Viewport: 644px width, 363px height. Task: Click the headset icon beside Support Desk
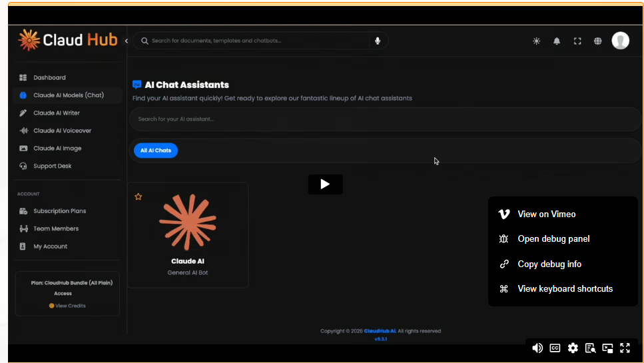click(23, 166)
